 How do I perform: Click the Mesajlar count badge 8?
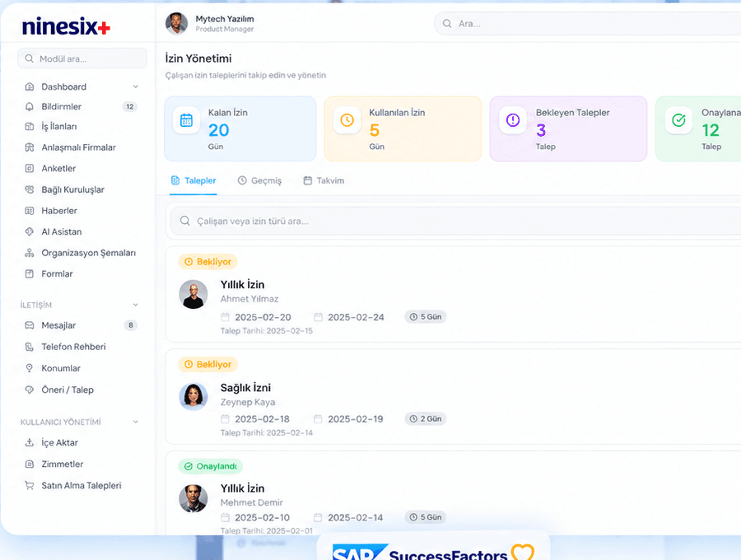click(131, 325)
